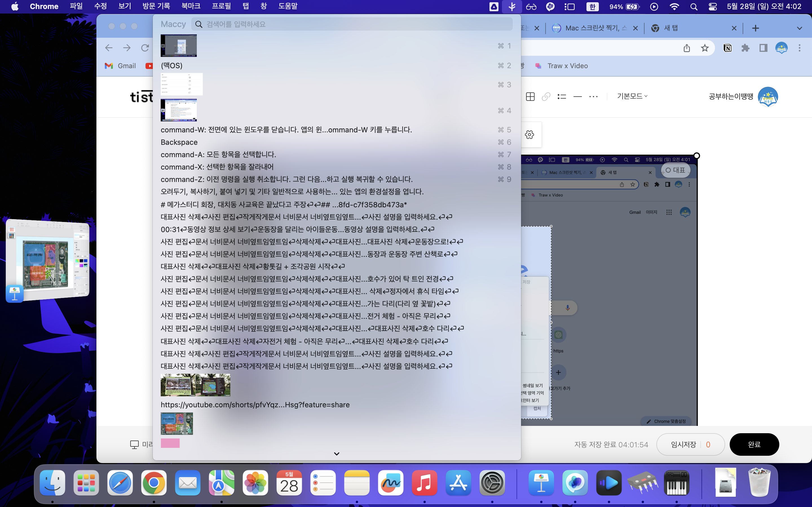
Task: Click the Maccy clipboard icon in menu bar
Action: [x=512, y=6]
